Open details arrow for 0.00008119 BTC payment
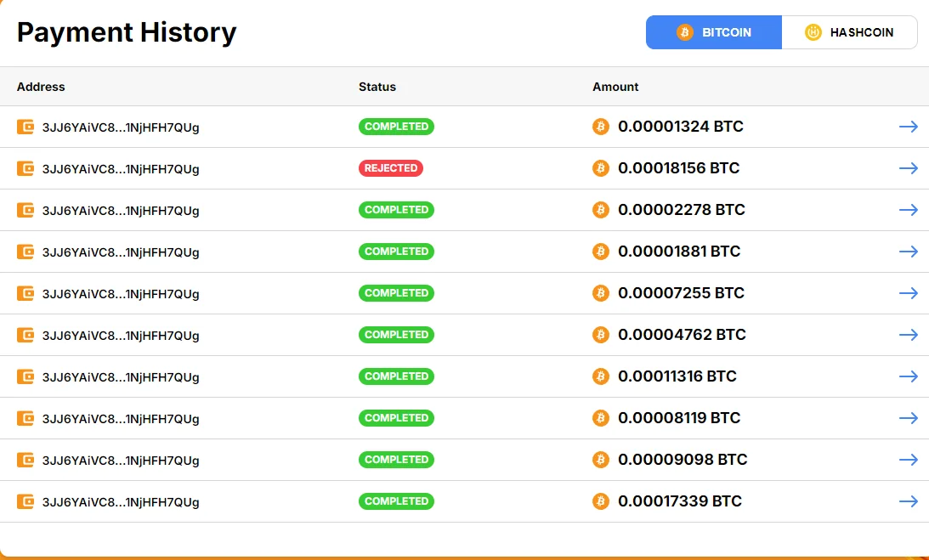The height and width of the screenshot is (560, 929). coord(909,418)
